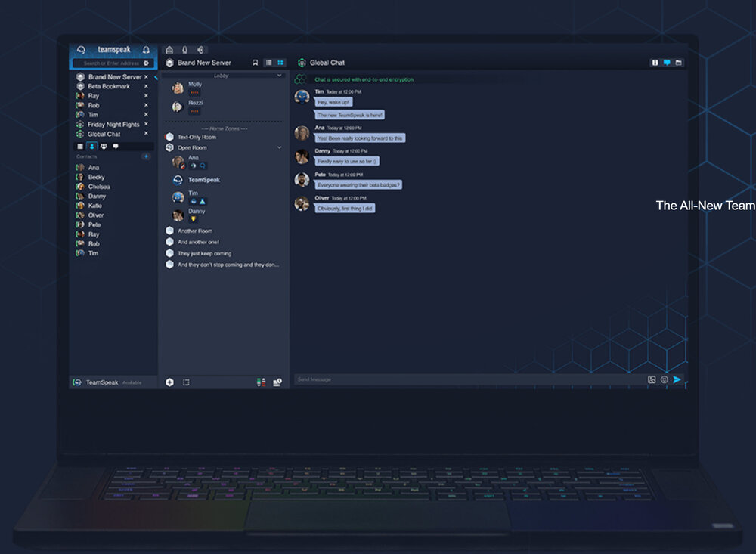Close the Brand New Server tab
Screen dimensions: 756x554
coord(146,76)
